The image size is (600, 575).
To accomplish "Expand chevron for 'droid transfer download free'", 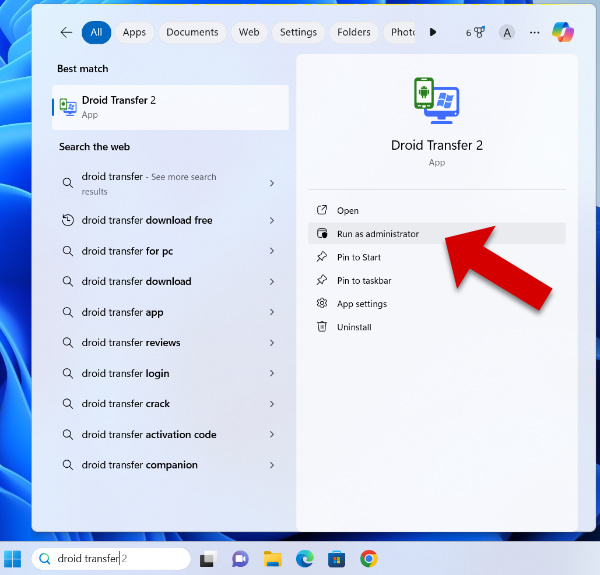I will coord(272,220).
